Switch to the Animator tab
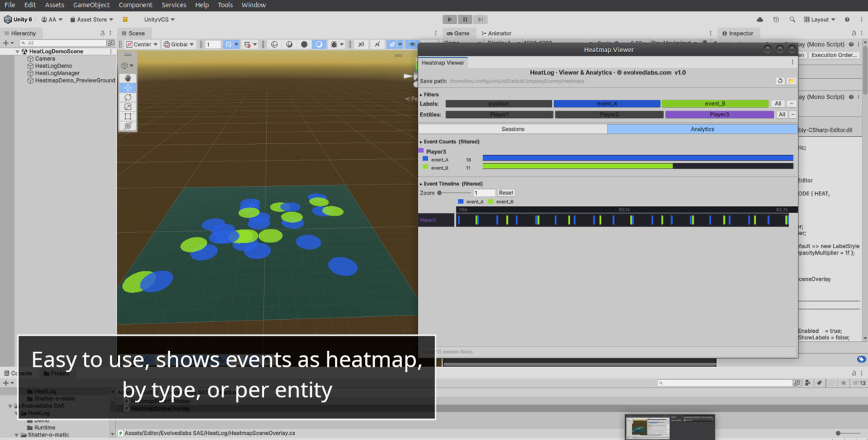 pyautogui.click(x=496, y=33)
